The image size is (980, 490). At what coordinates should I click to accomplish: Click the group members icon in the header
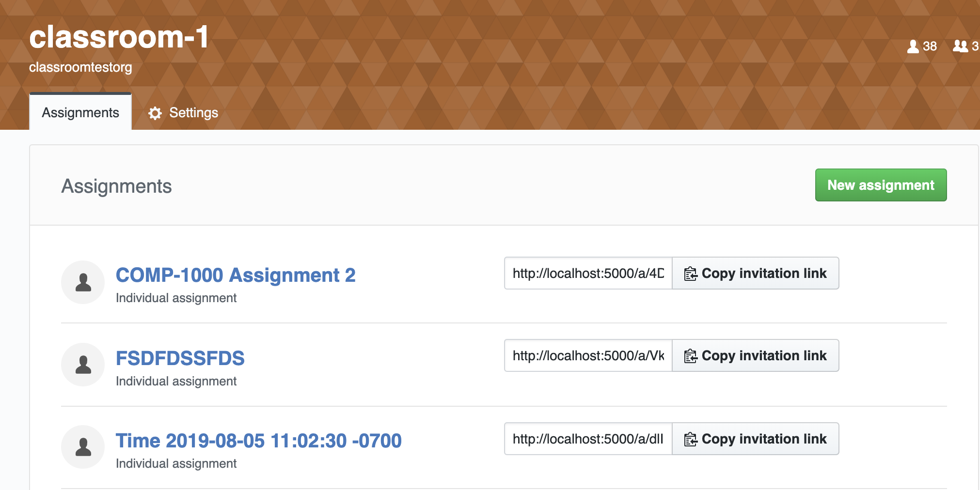[960, 46]
